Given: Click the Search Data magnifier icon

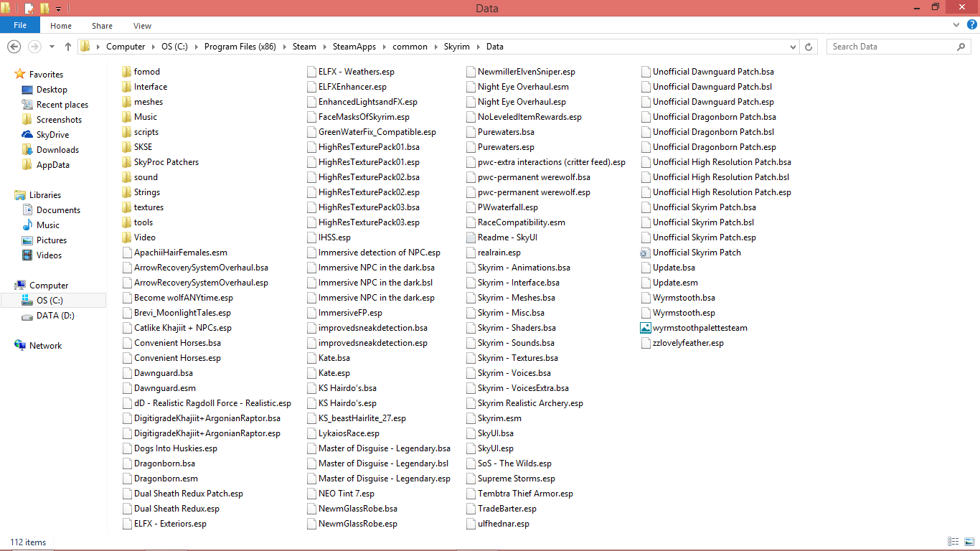Looking at the screenshot, I should [961, 47].
